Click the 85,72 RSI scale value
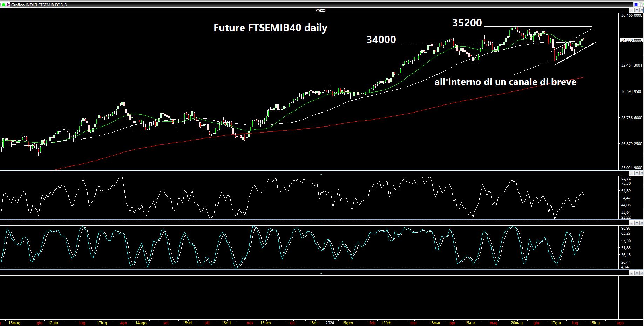 (x=626, y=178)
